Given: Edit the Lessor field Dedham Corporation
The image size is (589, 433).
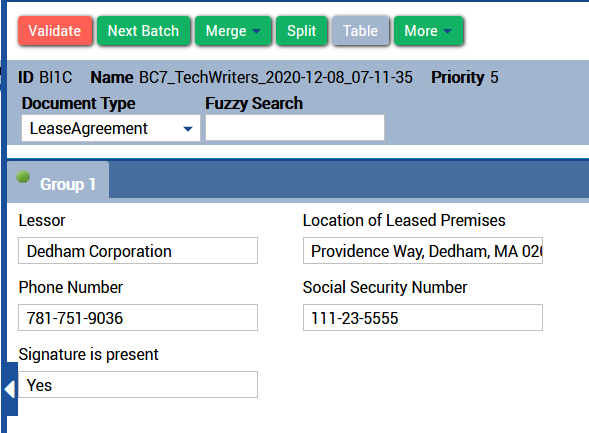Looking at the screenshot, I should [138, 250].
